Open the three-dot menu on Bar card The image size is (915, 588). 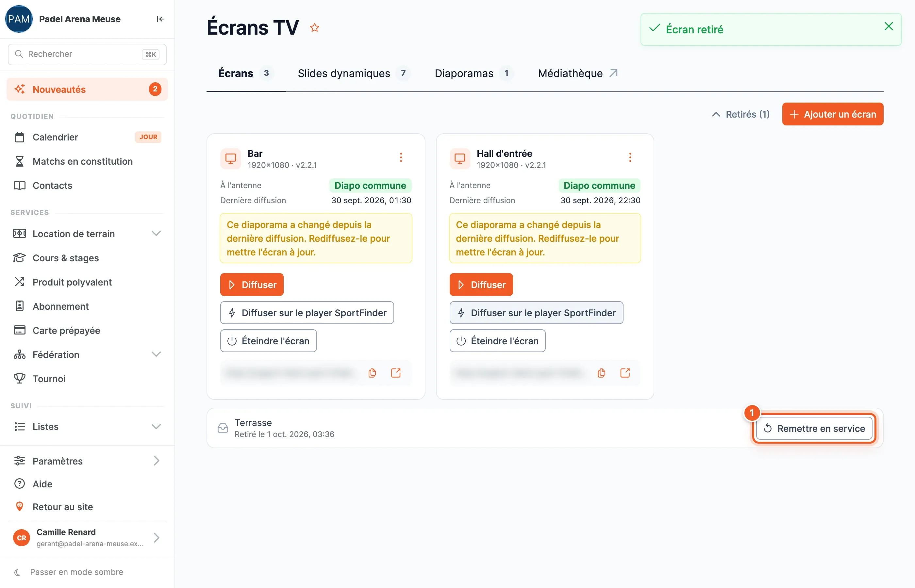click(x=401, y=157)
